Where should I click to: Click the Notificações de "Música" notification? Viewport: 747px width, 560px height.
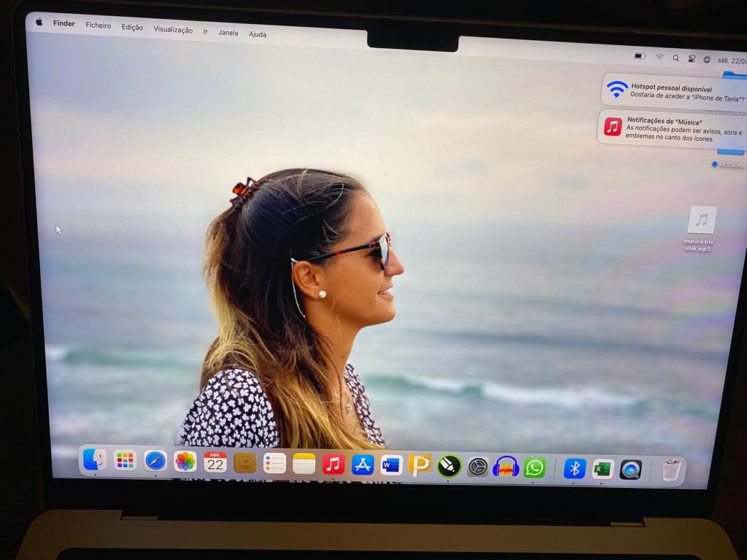pyautogui.click(x=672, y=128)
